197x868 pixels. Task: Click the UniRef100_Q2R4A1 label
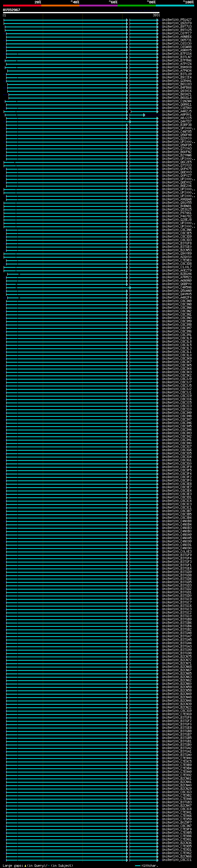tap(176, 81)
